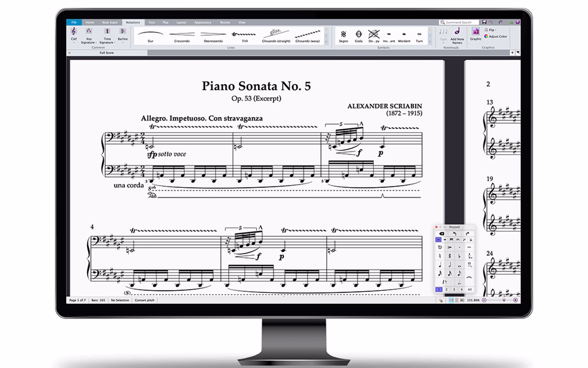588x368 pixels.
Task: Select the half note on the Keypad
Action: coord(449,265)
